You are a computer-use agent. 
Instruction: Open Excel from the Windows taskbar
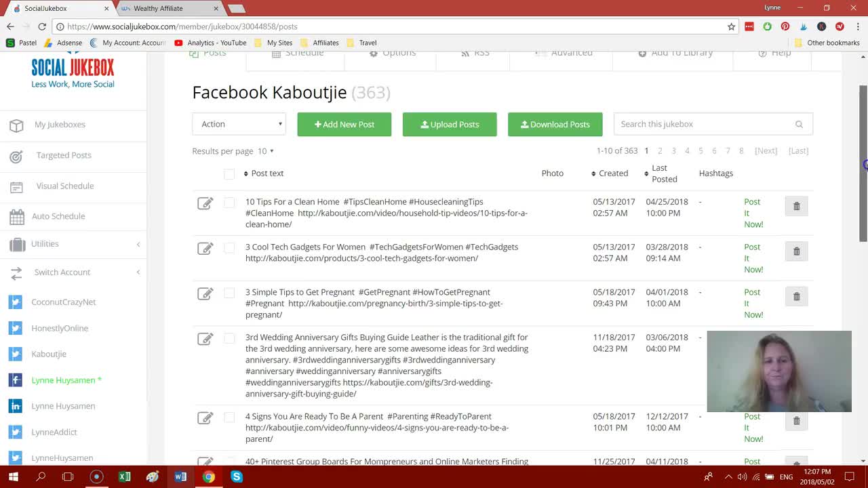124,476
